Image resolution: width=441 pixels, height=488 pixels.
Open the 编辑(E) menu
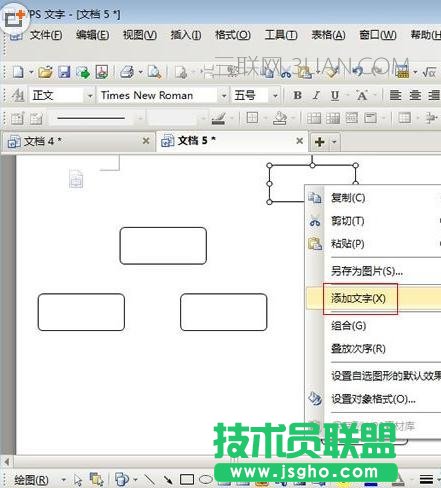(x=92, y=35)
